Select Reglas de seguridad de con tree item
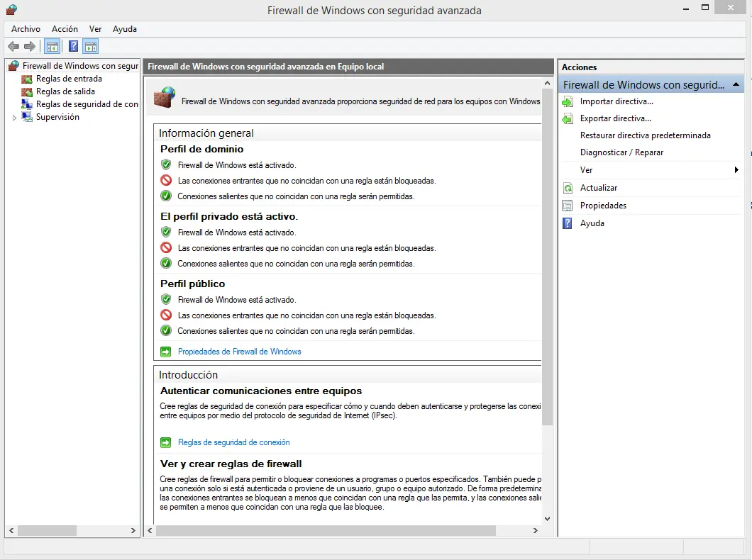752x560 pixels. coord(87,104)
